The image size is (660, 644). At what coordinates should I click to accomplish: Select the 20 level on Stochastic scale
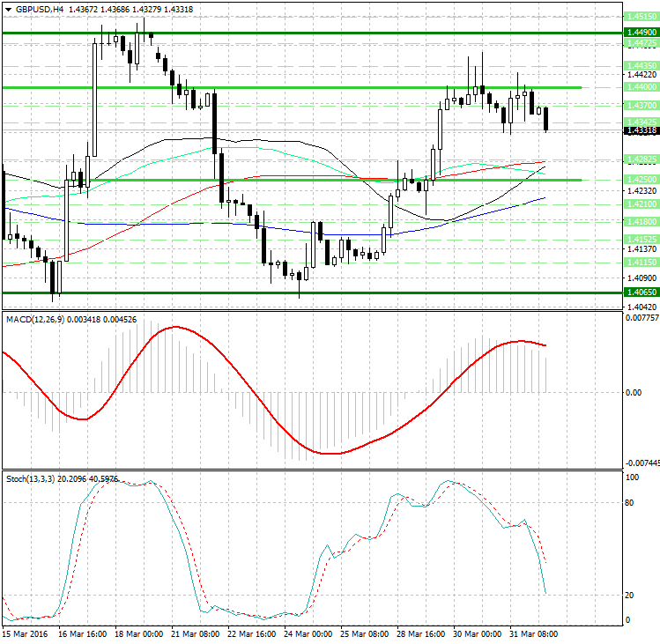click(630, 595)
